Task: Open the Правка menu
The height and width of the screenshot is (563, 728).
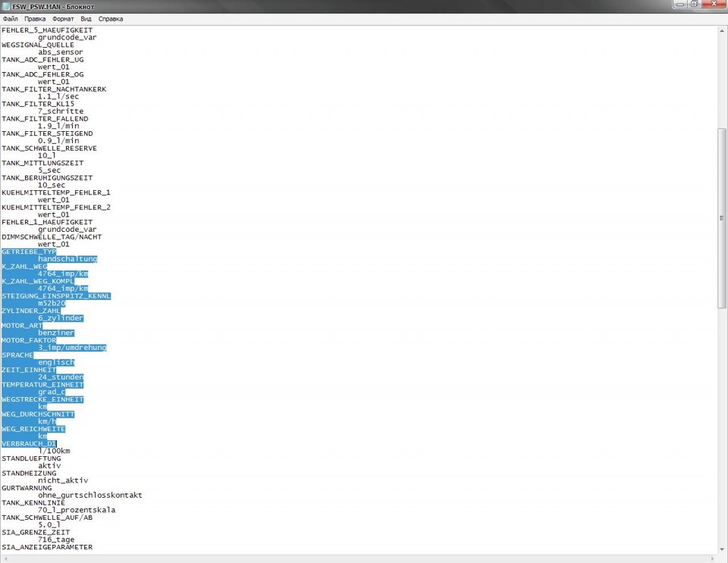Action: click(x=35, y=19)
